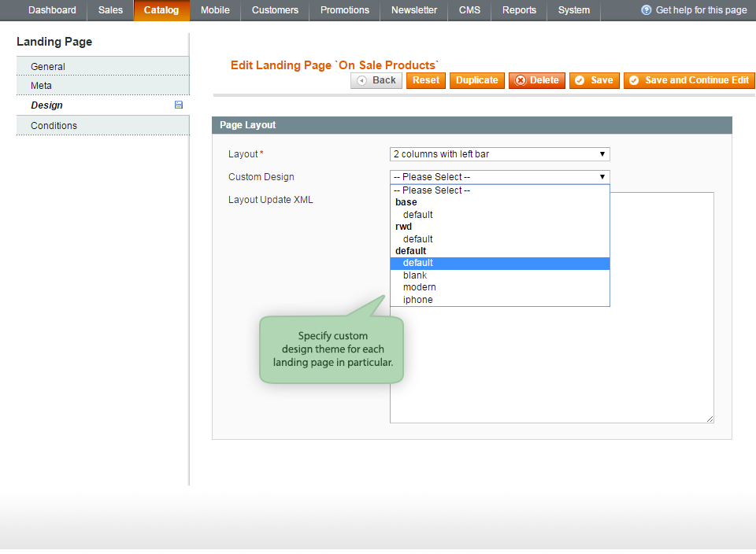Select the blank theme option

(415, 275)
